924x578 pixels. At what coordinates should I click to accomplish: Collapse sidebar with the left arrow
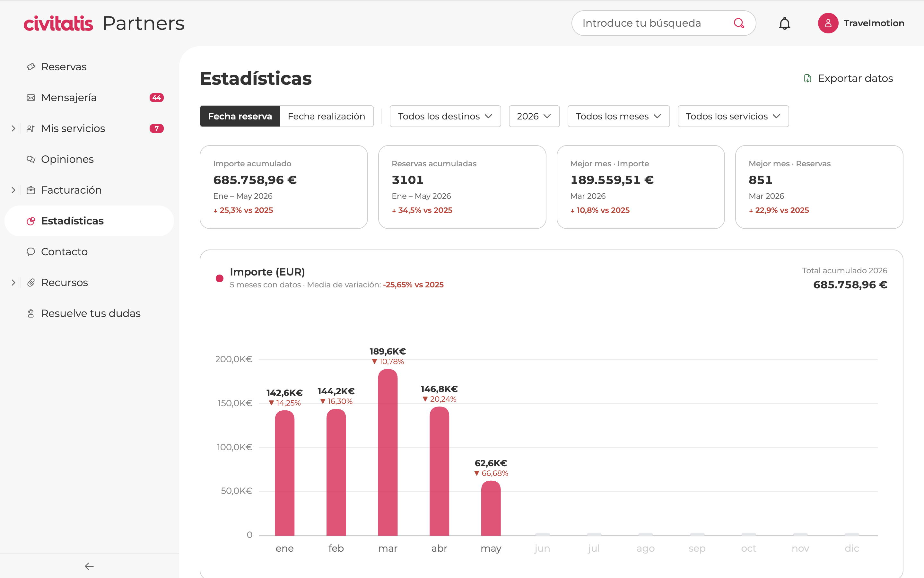point(89,566)
